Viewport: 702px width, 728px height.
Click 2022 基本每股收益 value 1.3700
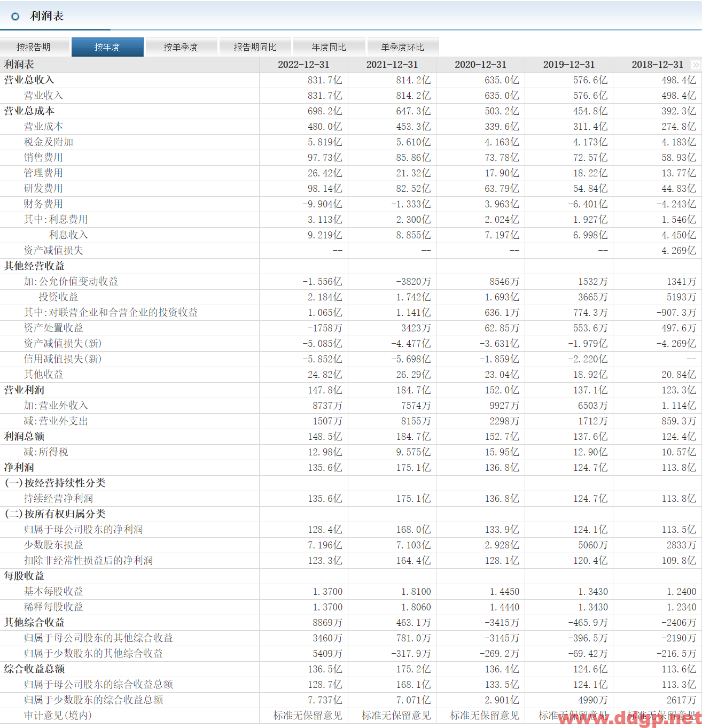point(327,592)
